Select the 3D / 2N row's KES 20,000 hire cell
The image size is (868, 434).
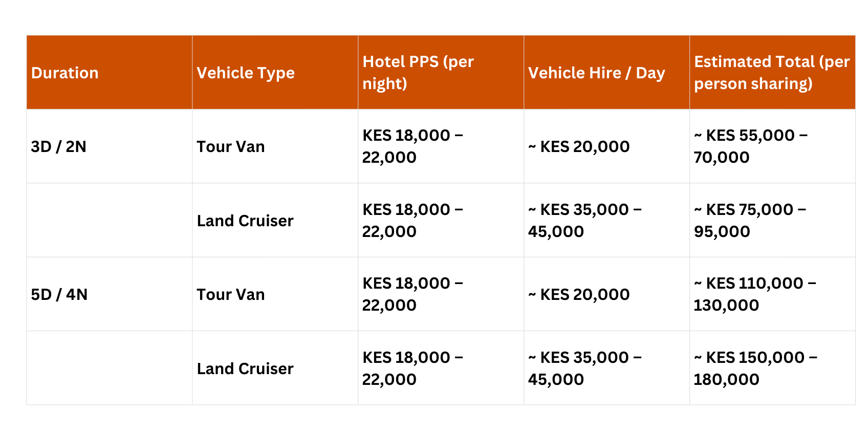(579, 146)
